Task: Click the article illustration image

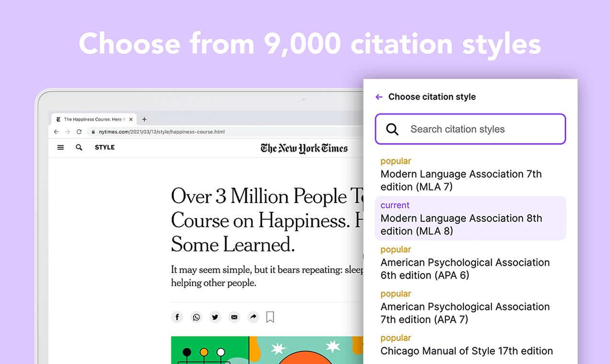Action: point(267,350)
